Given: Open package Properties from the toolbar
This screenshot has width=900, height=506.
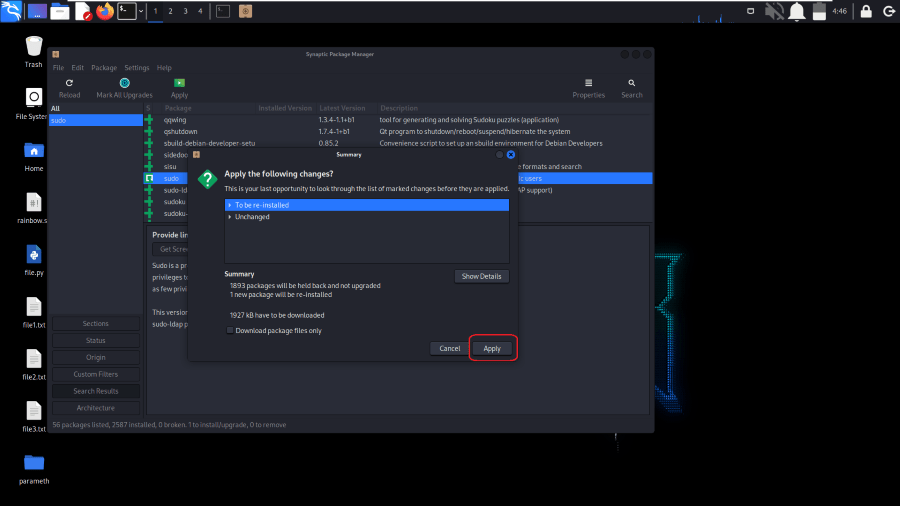Looking at the screenshot, I should (x=588, y=88).
